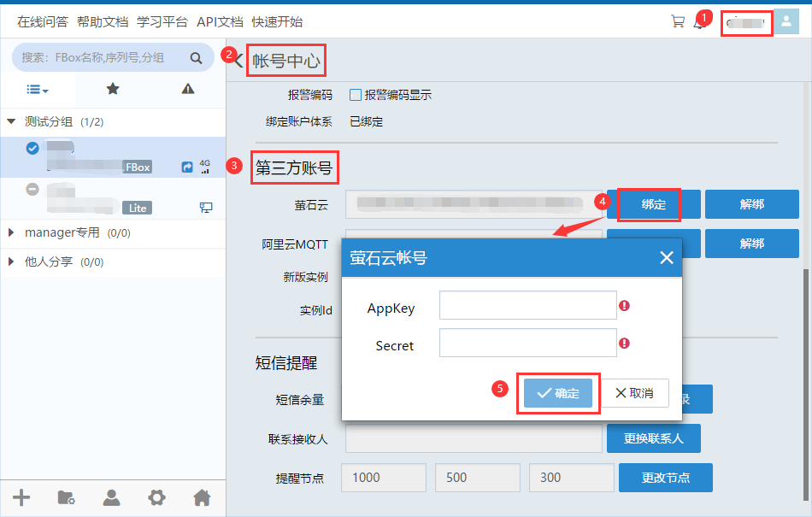
Task: Switch to the favorites star tab
Action: click(112, 89)
